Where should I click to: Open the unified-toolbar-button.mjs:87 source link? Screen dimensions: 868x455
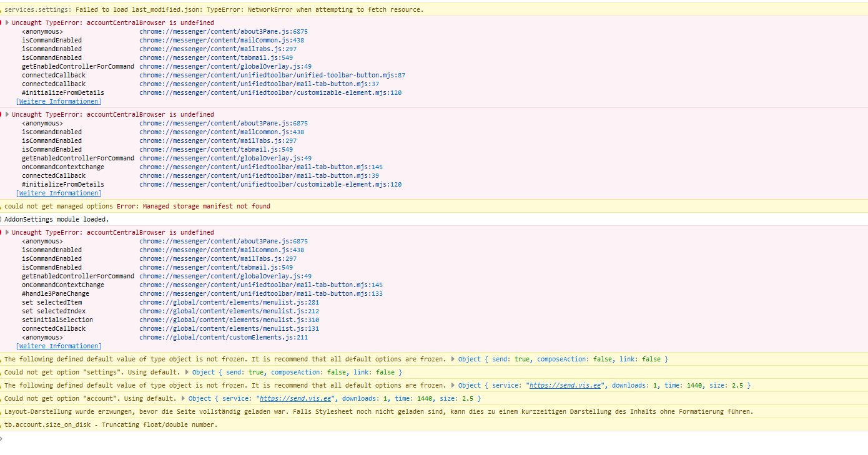click(272, 75)
